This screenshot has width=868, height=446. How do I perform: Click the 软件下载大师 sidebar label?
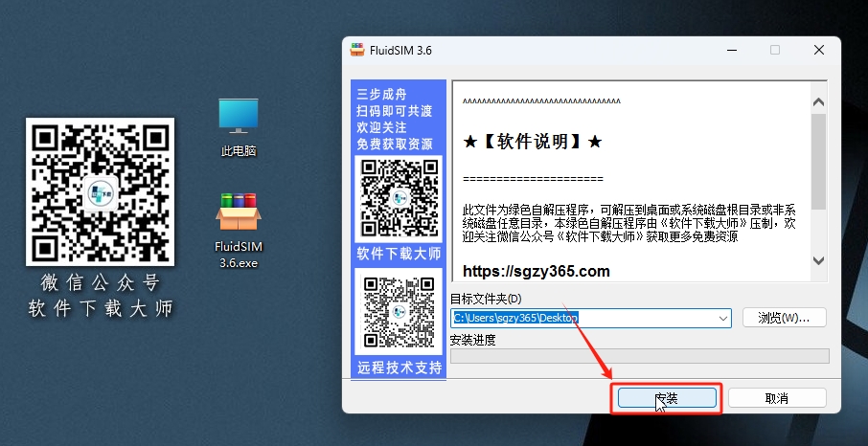coord(399,254)
